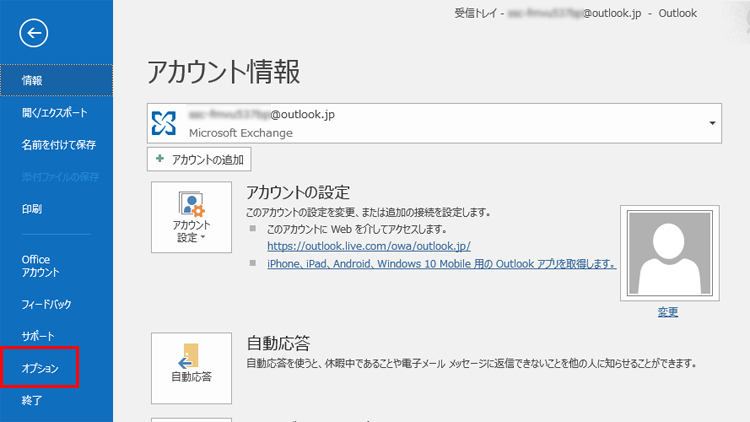Screen dimensions: 750x422
Task: Click the back arrow circle icon
Action: click(x=33, y=33)
